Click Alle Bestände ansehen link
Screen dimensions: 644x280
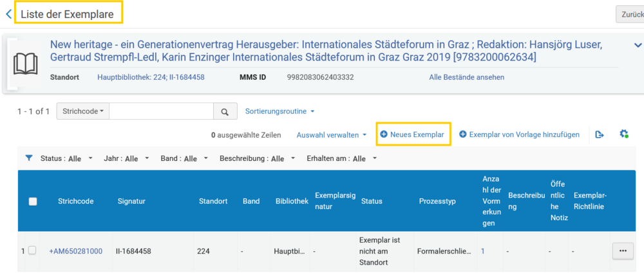coord(466,77)
